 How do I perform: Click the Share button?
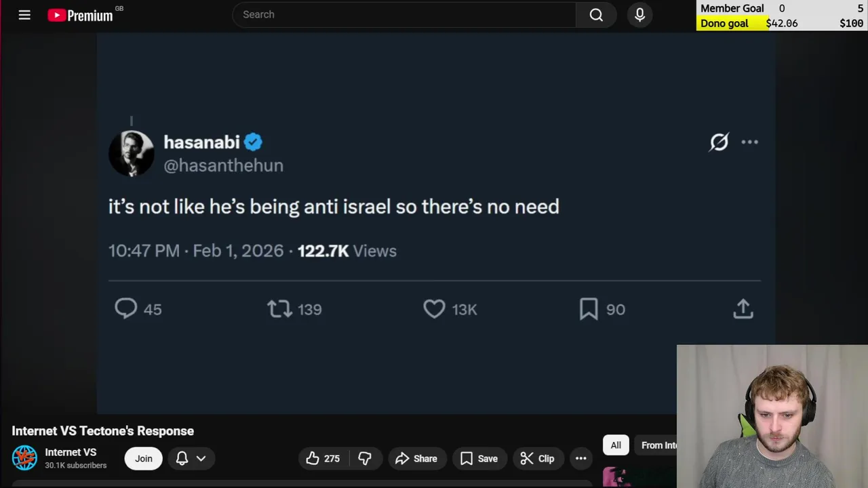coord(416,459)
